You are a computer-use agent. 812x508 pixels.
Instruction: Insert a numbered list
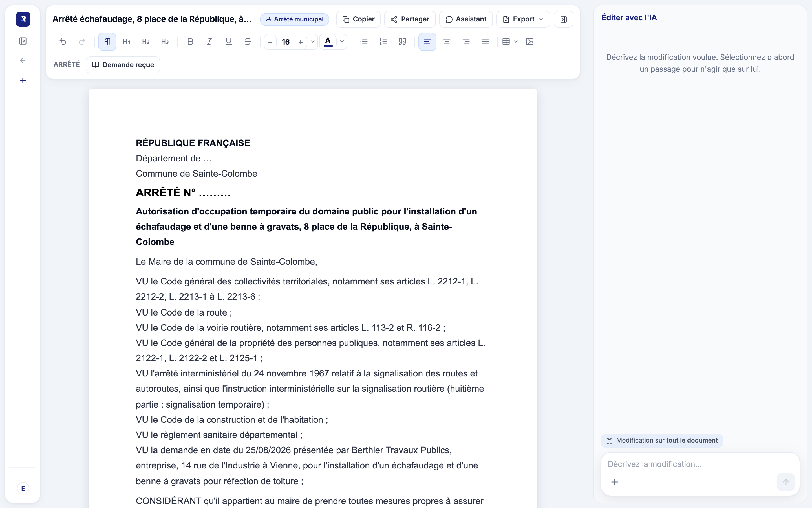pyautogui.click(x=383, y=42)
